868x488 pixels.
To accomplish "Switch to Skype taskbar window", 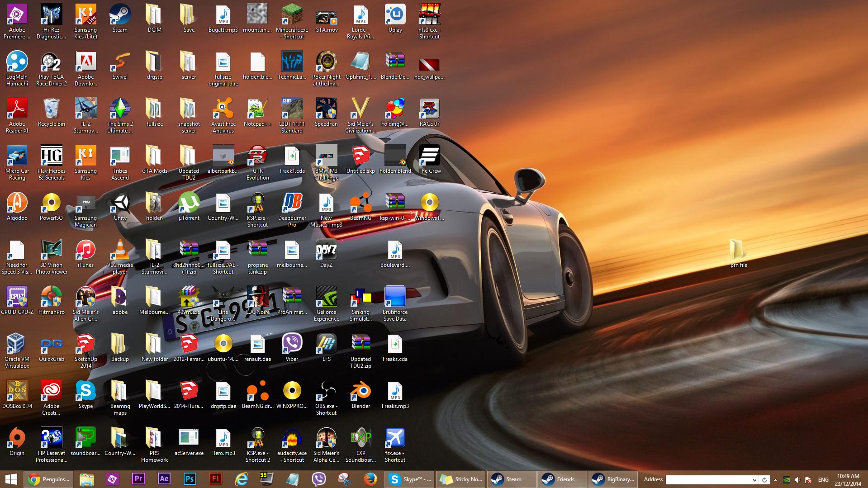I will (x=409, y=479).
